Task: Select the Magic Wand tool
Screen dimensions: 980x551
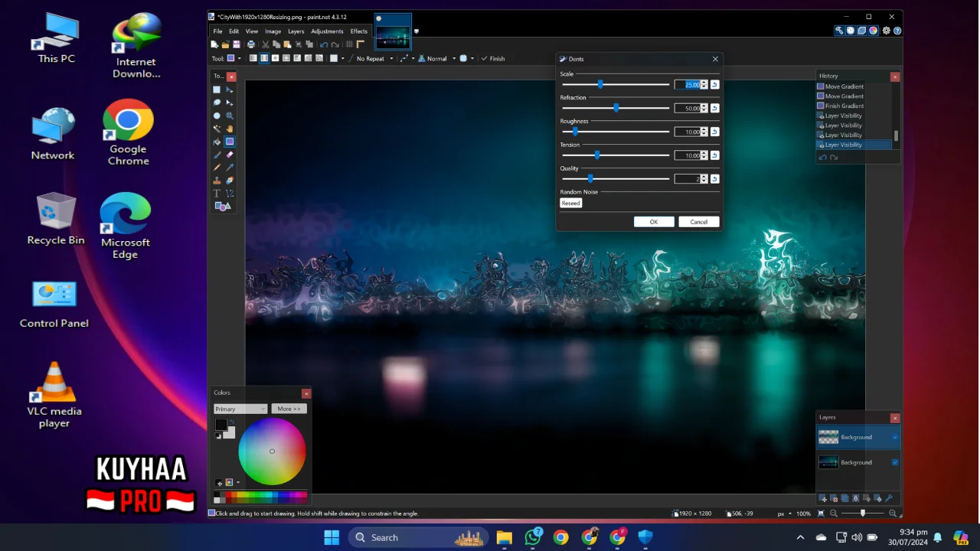Action: coord(217,129)
